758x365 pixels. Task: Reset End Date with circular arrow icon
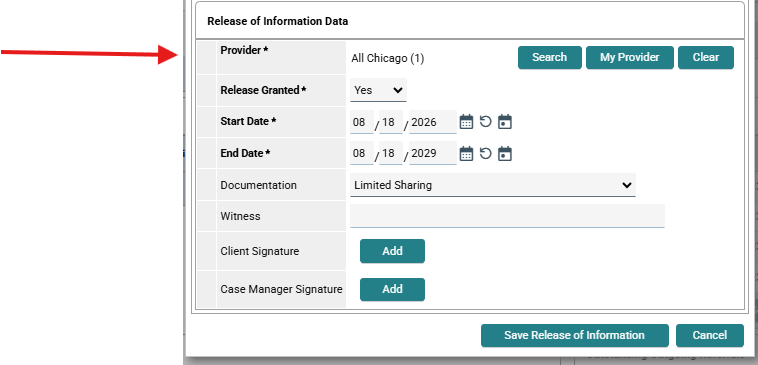485,154
